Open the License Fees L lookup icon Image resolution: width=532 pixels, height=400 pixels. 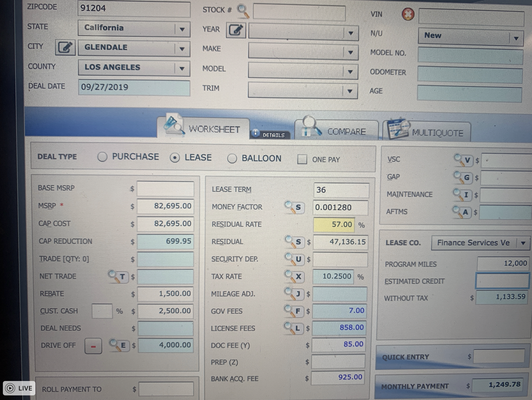coord(293,328)
